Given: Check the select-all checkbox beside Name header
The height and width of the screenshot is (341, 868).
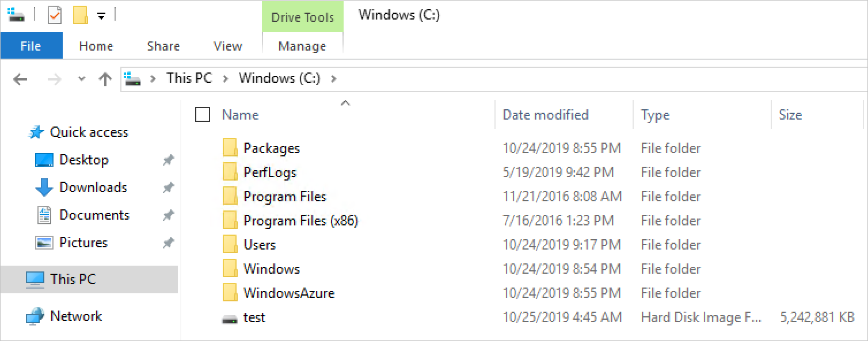Looking at the screenshot, I should coord(203,114).
